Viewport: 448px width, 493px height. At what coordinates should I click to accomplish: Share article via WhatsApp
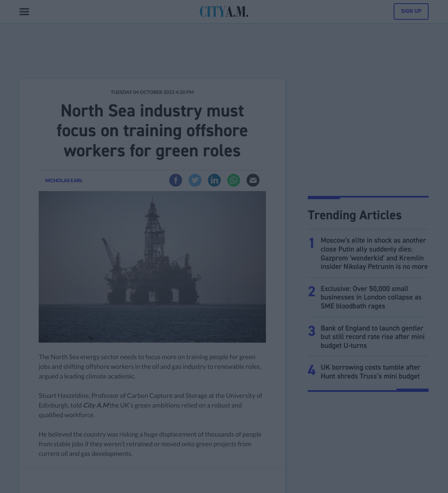pyautogui.click(x=234, y=180)
